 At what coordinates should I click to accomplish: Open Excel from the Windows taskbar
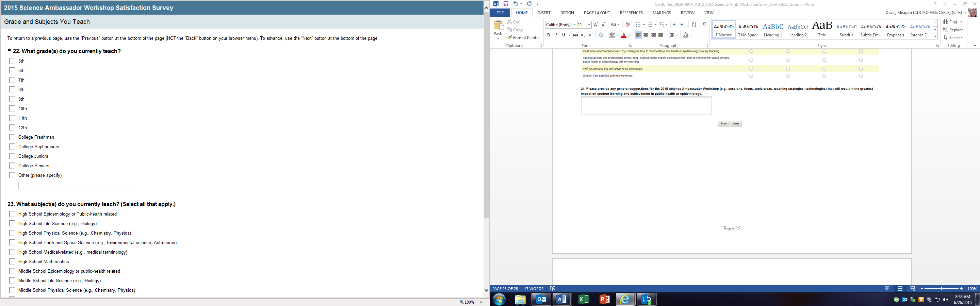[583, 300]
